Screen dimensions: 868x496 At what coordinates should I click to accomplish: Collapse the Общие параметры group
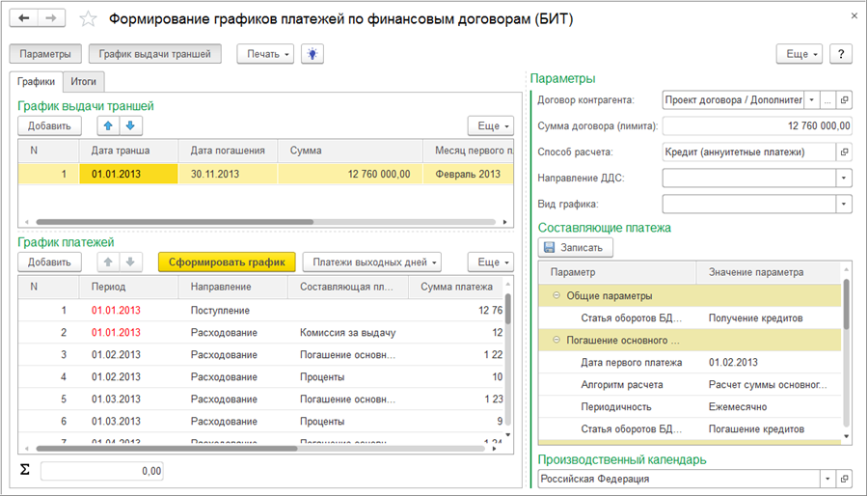(x=556, y=295)
